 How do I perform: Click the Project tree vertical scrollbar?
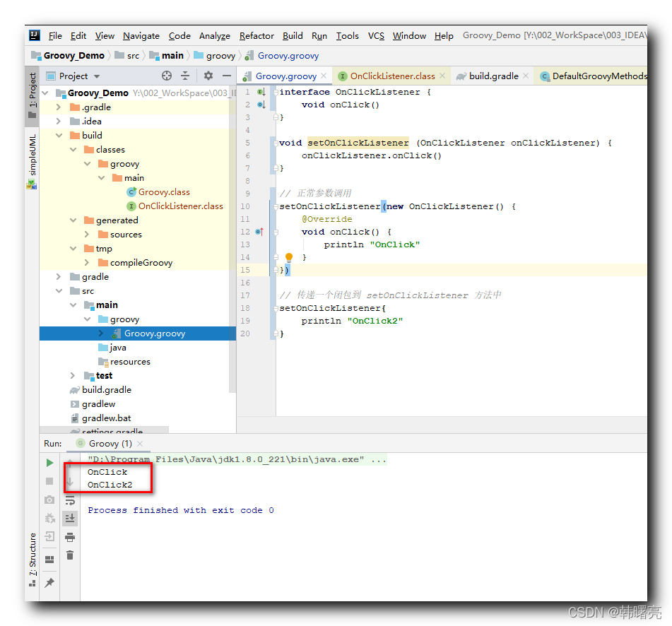pyautogui.click(x=232, y=240)
